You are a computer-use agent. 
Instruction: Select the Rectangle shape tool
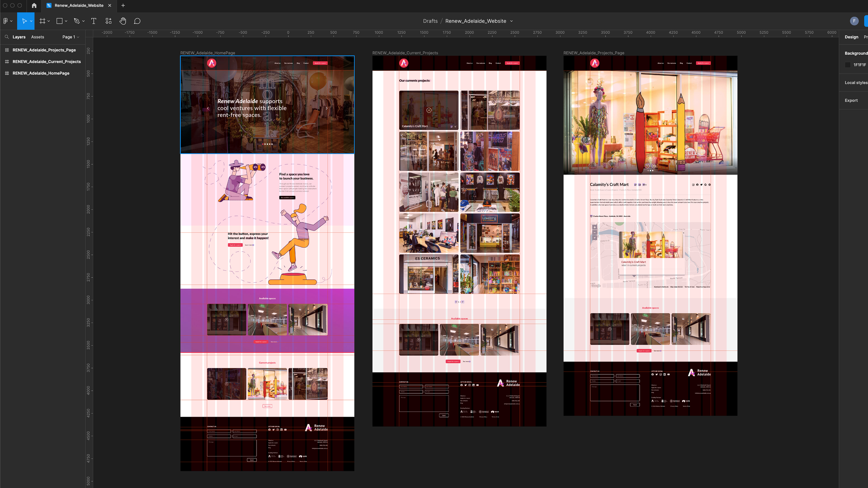[x=60, y=21]
